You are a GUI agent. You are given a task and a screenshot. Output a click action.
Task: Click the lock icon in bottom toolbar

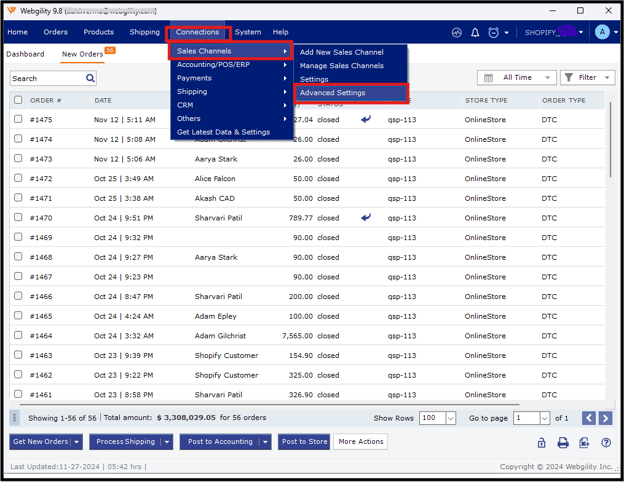pyautogui.click(x=541, y=442)
